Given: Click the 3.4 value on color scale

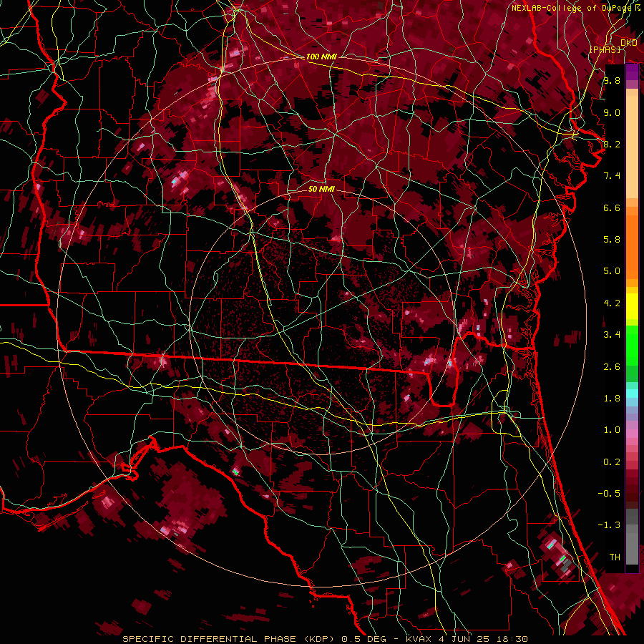Looking at the screenshot, I should [x=612, y=335].
